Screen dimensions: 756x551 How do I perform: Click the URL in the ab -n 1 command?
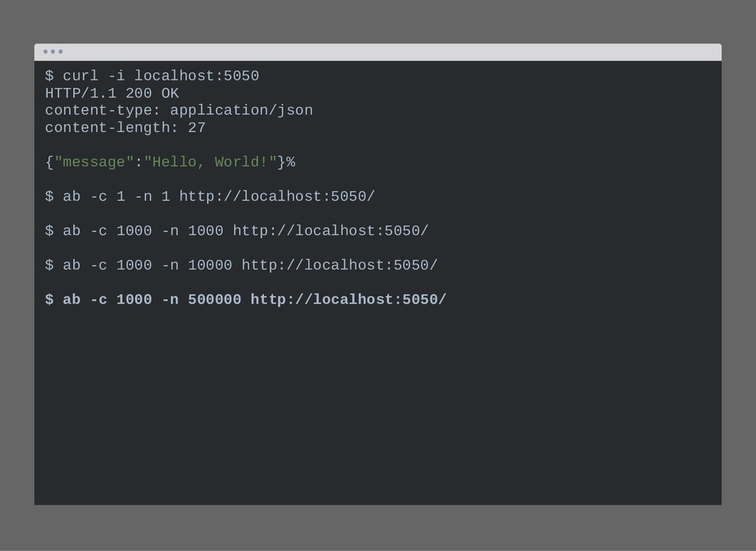coord(278,196)
